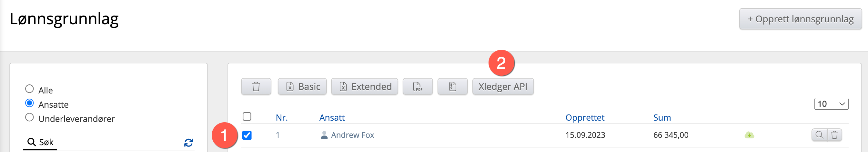The height and width of the screenshot is (152, 868).
Task: Click the zip archive file icon button
Action: (452, 87)
